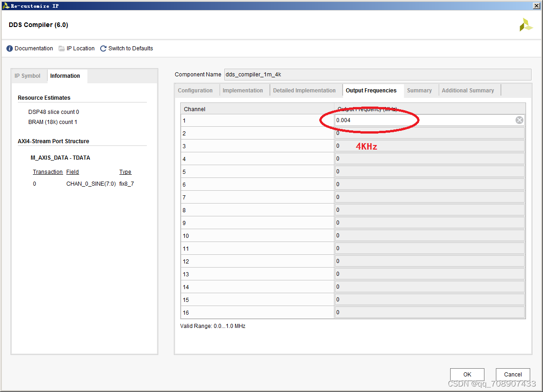Click channel 12 output frequency cell
The width and height of the screenshot is (543, 392).
pyautogui.click(x=430, y=261)
